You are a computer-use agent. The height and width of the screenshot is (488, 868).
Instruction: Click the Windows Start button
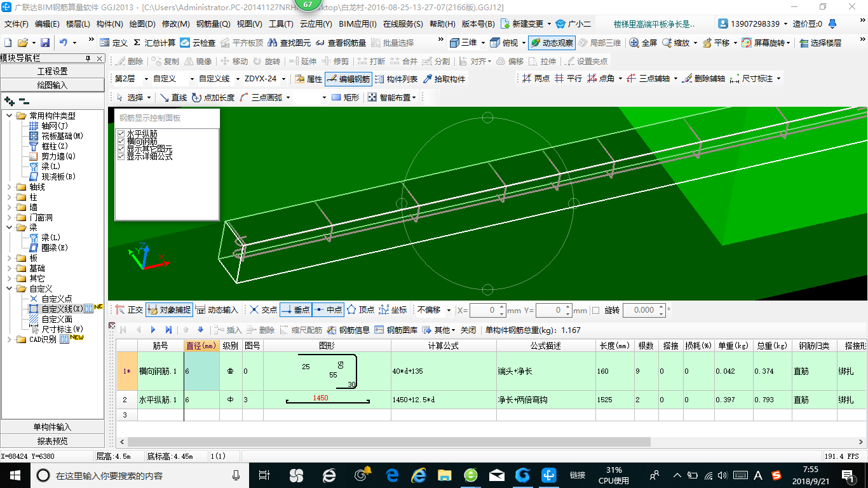15,475
